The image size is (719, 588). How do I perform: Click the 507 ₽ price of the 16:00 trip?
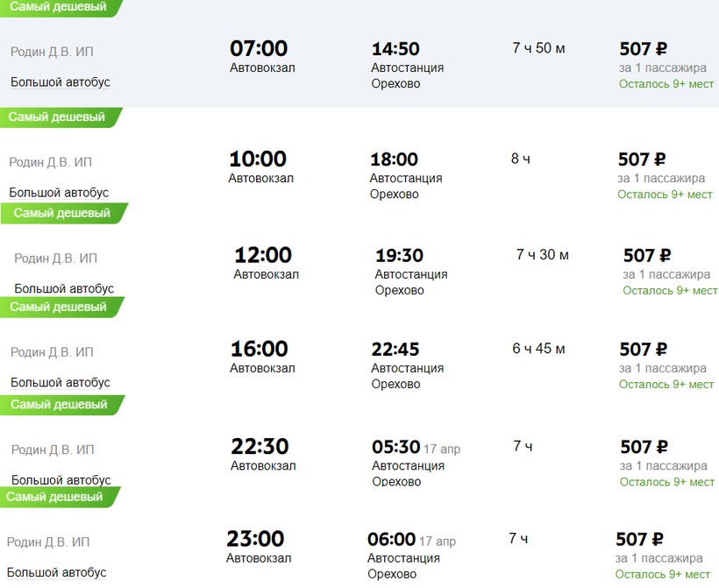(x=644, y=350)
